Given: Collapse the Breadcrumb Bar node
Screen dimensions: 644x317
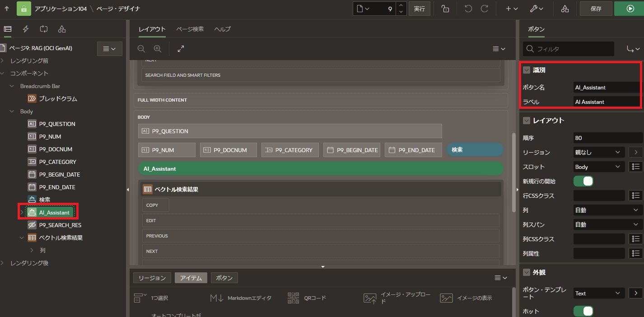Looking at the screenshot, I should point(12,86).
